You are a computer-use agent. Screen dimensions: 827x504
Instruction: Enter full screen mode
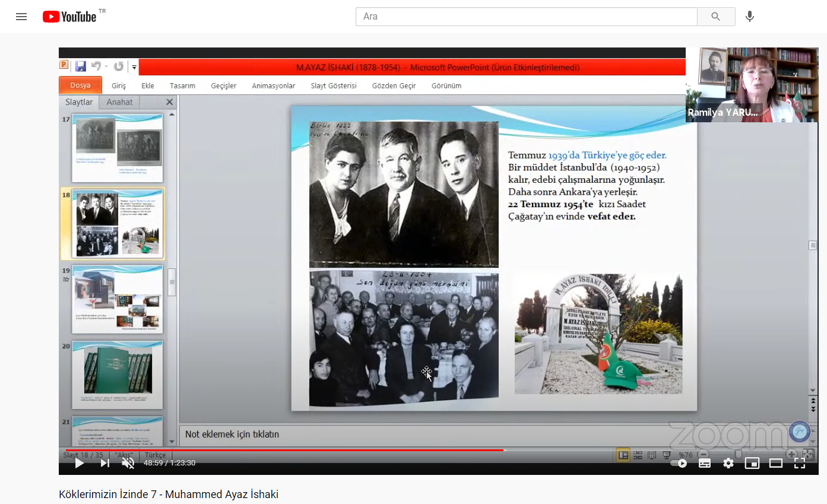[800, 463]
